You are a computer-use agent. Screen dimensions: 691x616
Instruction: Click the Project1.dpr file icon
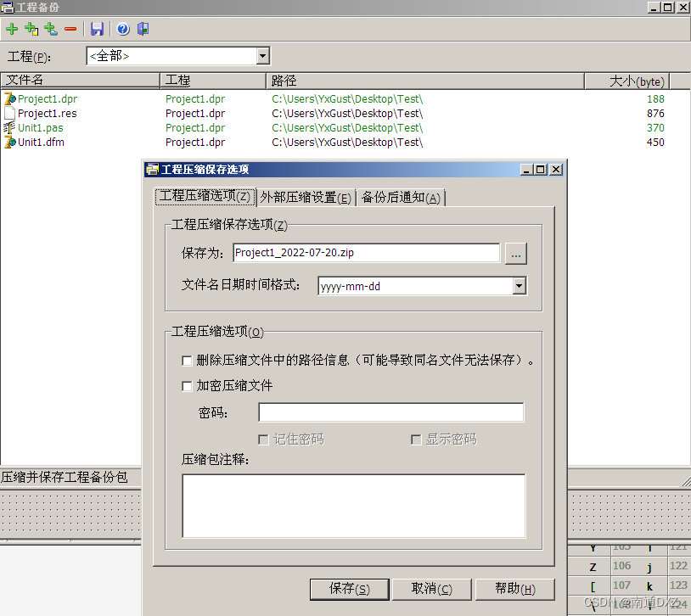point(9,98)
